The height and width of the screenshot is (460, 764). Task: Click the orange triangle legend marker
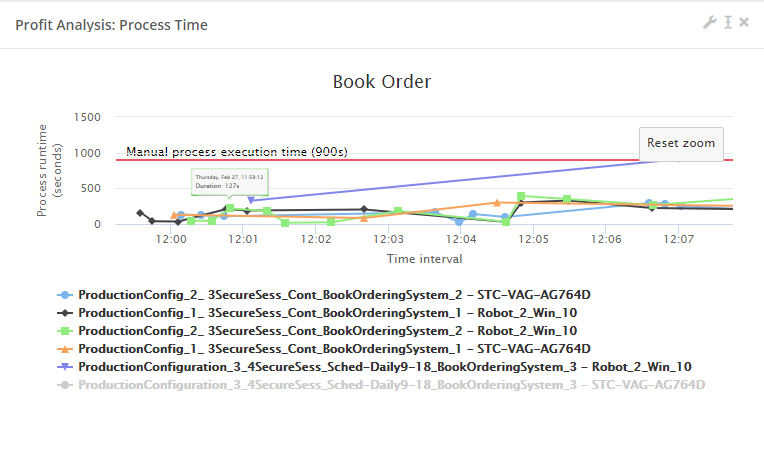(x=65, y=349)
